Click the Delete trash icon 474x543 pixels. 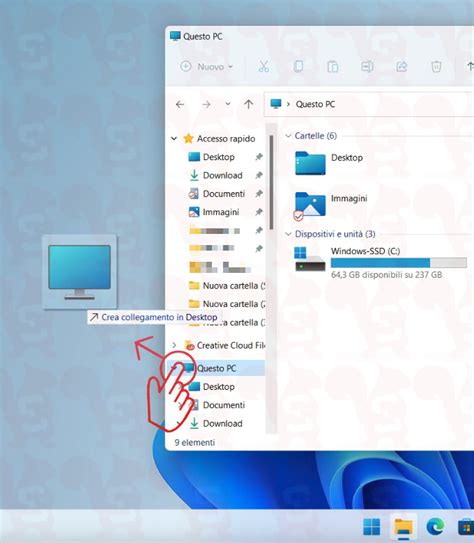click(436, 66)
